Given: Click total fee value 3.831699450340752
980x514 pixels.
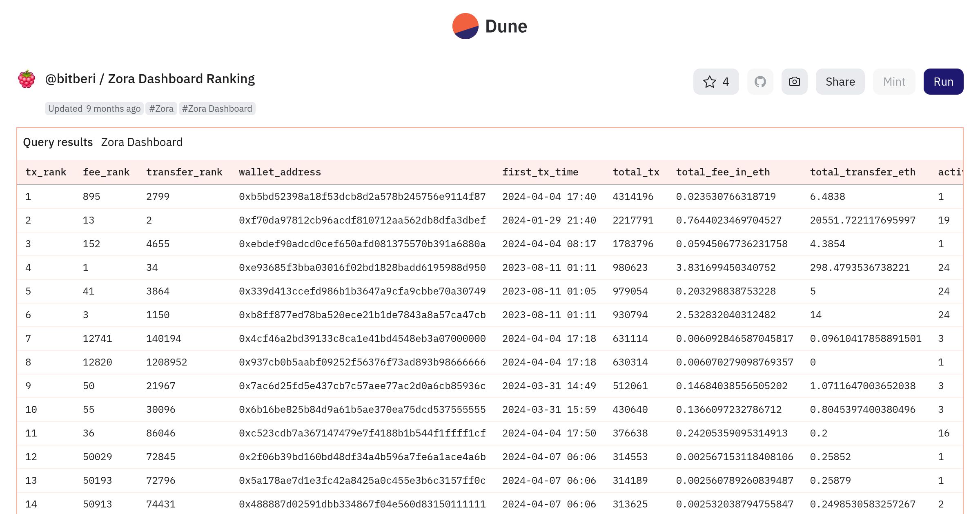Looking at the screenshot, I should click(726, 268).
